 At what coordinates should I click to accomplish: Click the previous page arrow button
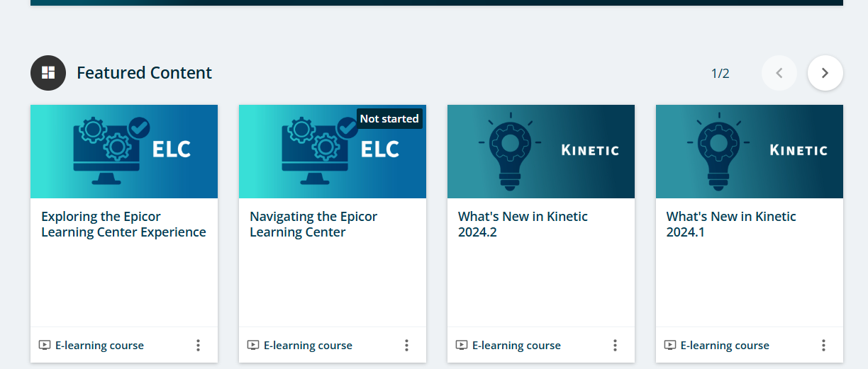tap(779, 73)
